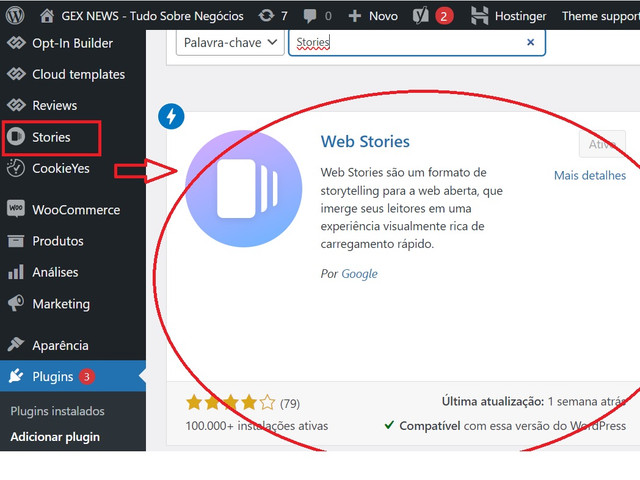
Task: Open WooCommerce menu item
Action: (x=76, y=210)
